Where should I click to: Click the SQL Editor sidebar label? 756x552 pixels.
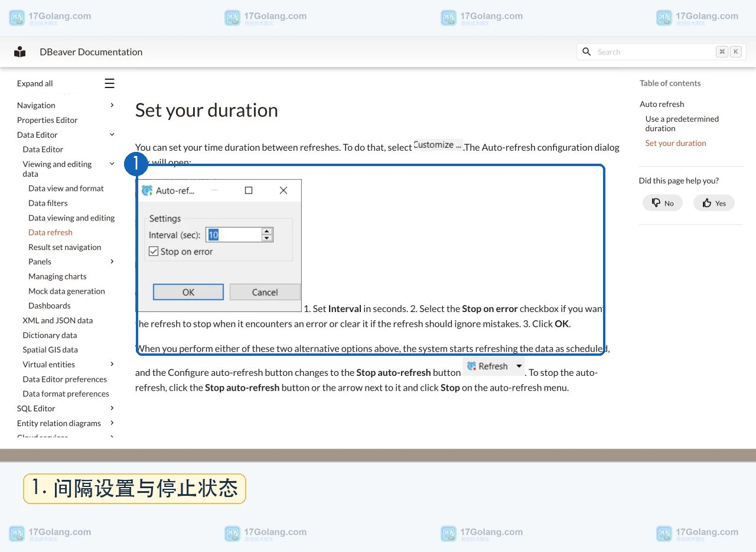click(36, 408)
